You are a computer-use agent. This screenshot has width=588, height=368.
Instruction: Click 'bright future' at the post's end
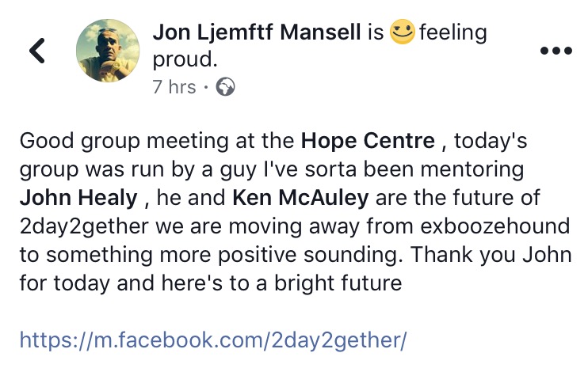(x=338, y=283)
